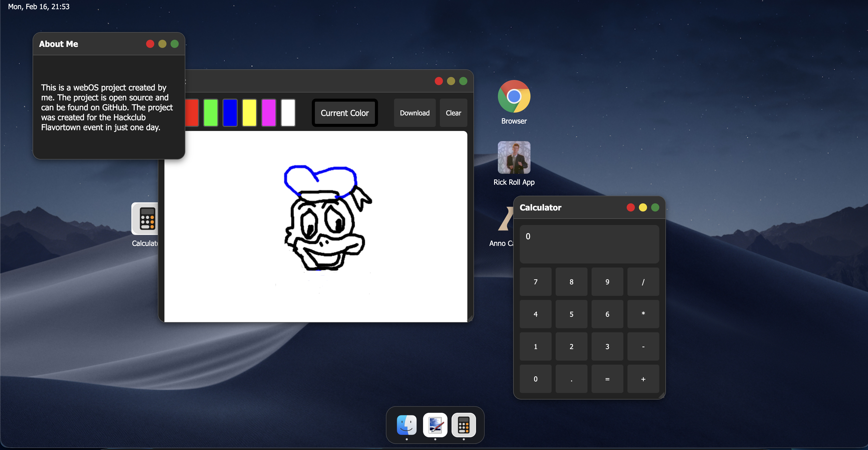Click the calculator display field
Viewport: 868px width, 450px height.
coord(589,244)
